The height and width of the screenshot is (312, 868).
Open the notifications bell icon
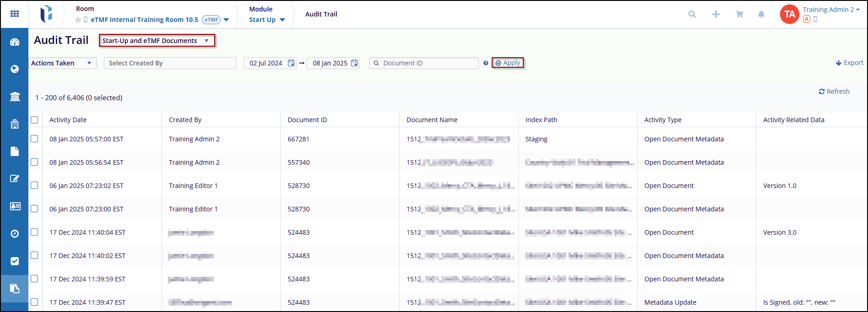click(x=761, y=14)
